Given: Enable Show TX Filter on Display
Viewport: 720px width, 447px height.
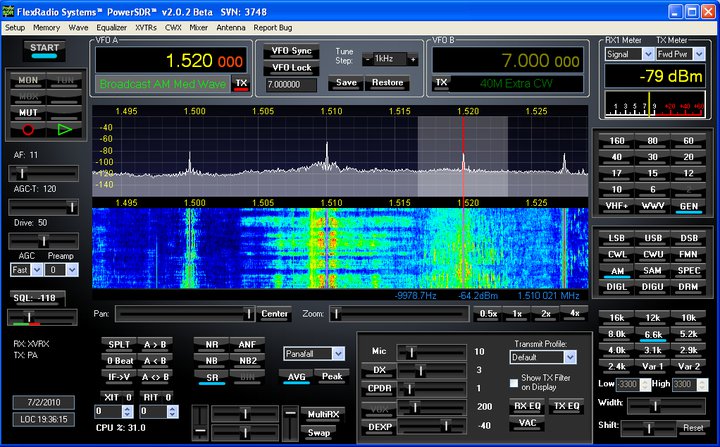Looking at the screenshot, I should tap(514, 383).
